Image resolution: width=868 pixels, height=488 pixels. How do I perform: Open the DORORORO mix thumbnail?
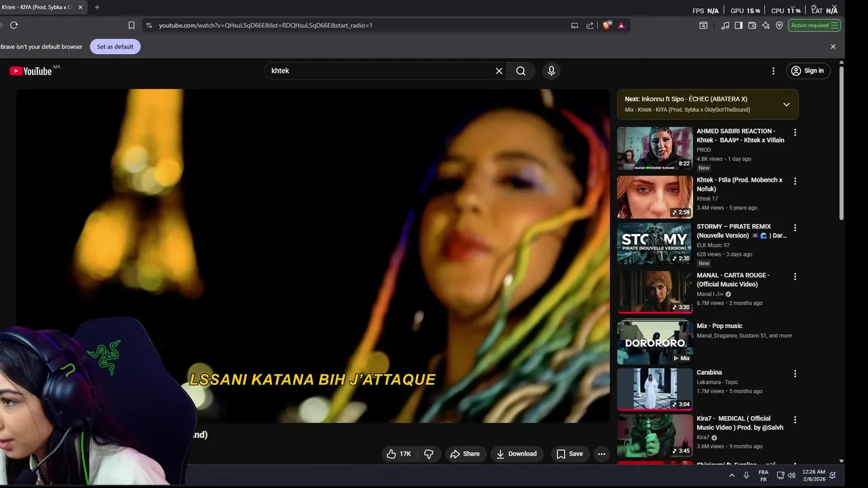[x=654, y=342]
